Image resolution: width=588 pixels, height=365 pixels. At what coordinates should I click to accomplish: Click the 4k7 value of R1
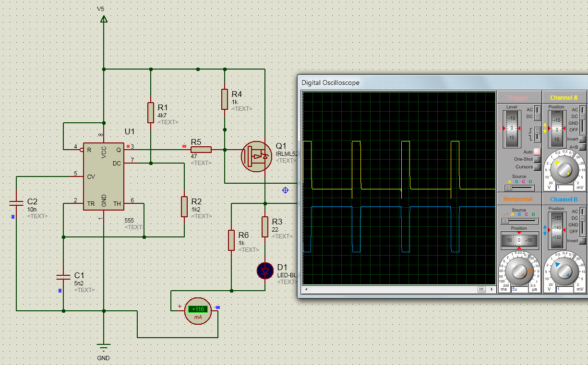[162, 116]
